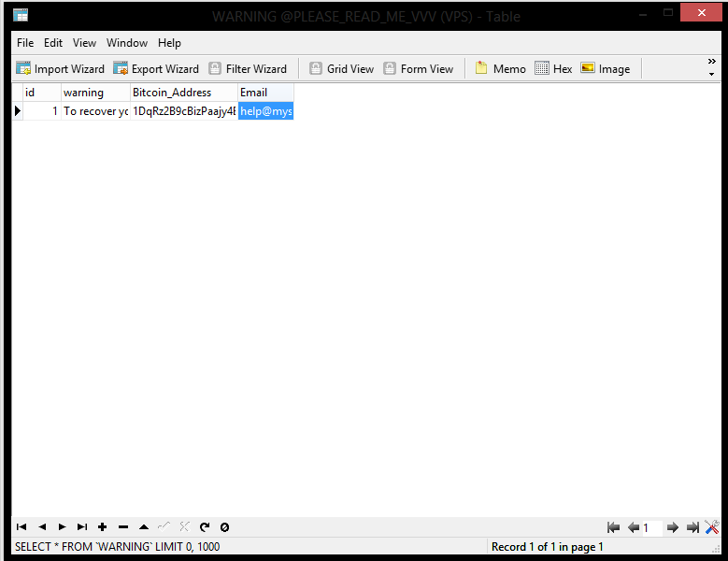Click the Bitcoin_Address column header
This screenshot has height=561, width=728.
184,93
